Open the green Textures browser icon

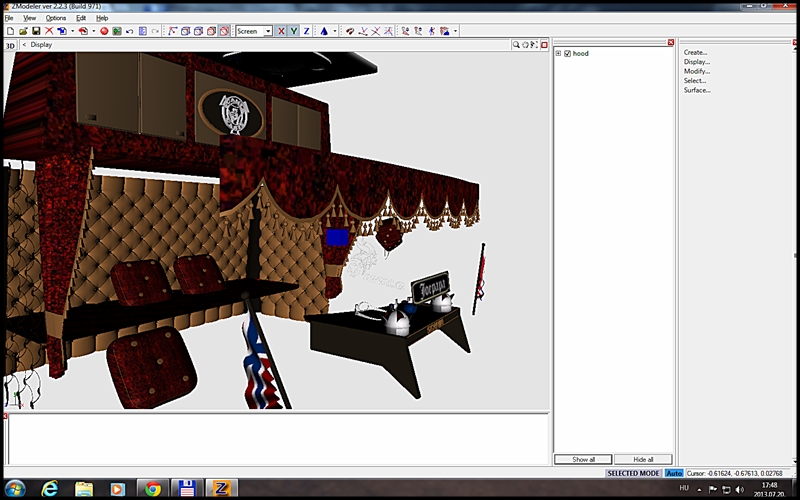click(117, 31)
